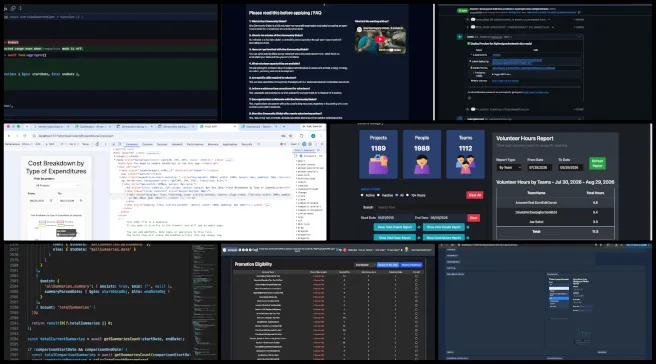Rotate device orientation in device toolbar

point(97,144)
